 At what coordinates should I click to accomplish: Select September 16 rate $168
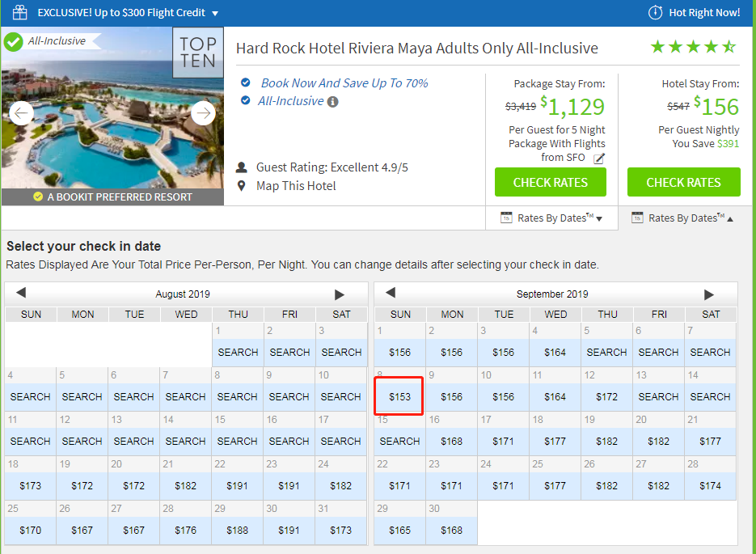point(451,441)
